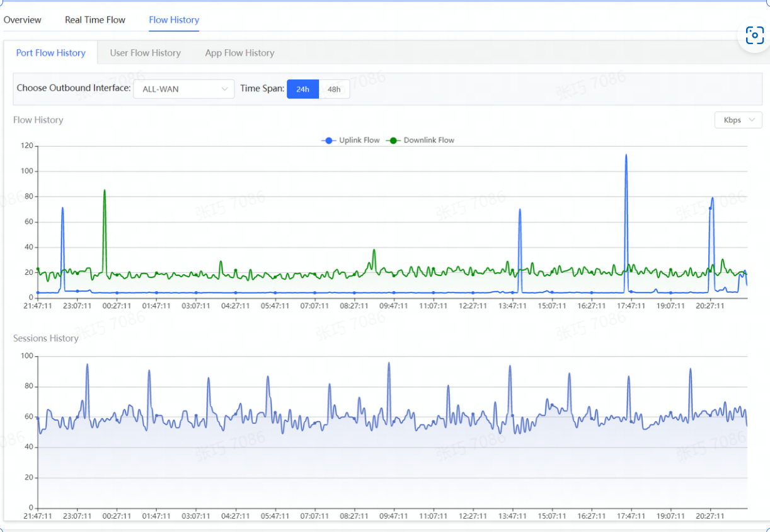Click the 09:47:11 label under the Sessions History chart
This screenshot has width=770, height=532.
click(x=394, y=516)
